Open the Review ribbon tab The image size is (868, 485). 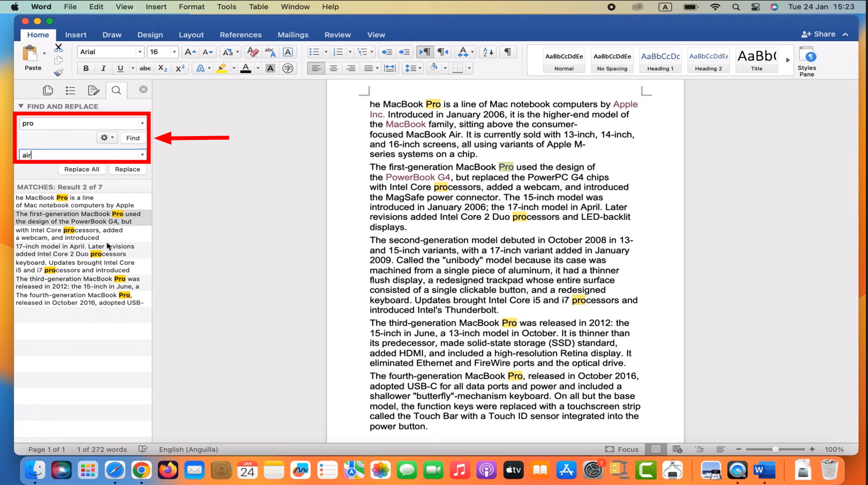click(x=337, y=35)
